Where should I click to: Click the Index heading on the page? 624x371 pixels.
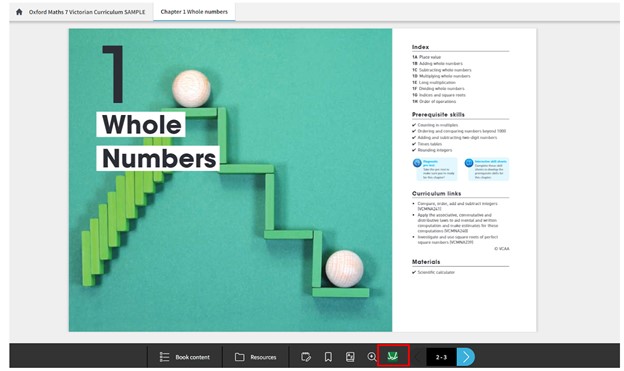[x=420, y=47]
